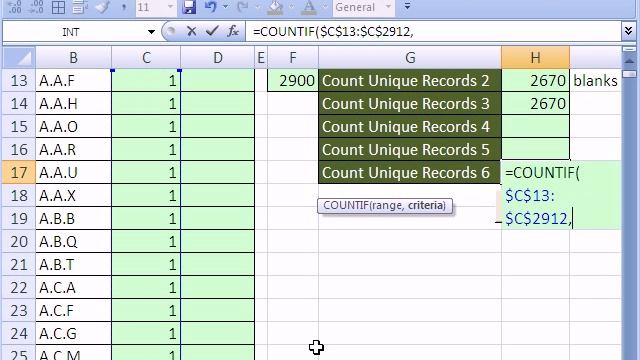Click cell containing A.C.G

pos(73,333)
